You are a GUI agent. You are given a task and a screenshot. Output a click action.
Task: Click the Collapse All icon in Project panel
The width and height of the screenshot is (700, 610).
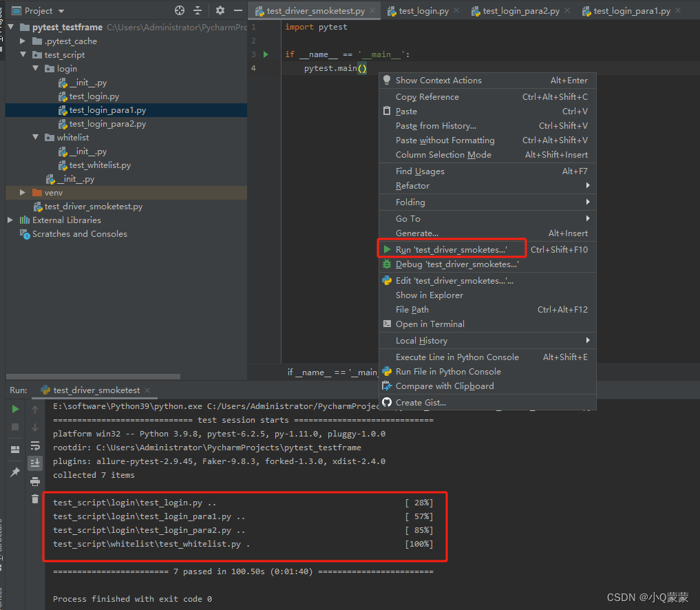click(x=198, y=10)
